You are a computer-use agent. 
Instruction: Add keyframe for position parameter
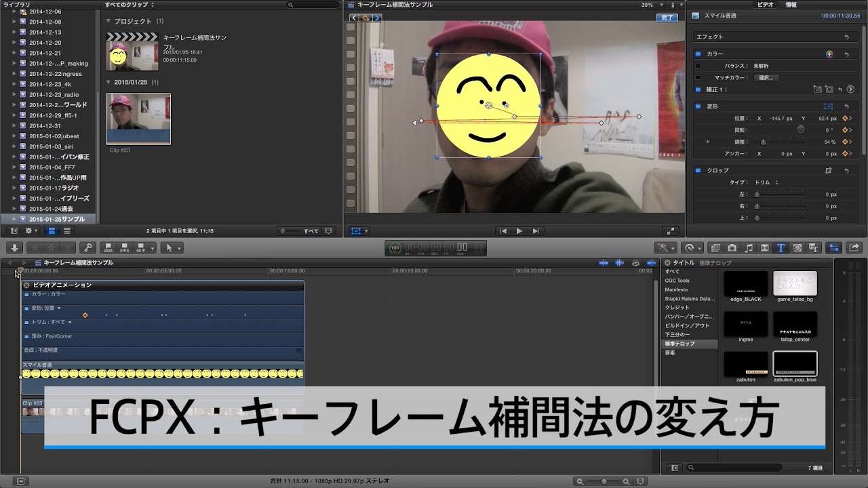[x=846, y=118]
